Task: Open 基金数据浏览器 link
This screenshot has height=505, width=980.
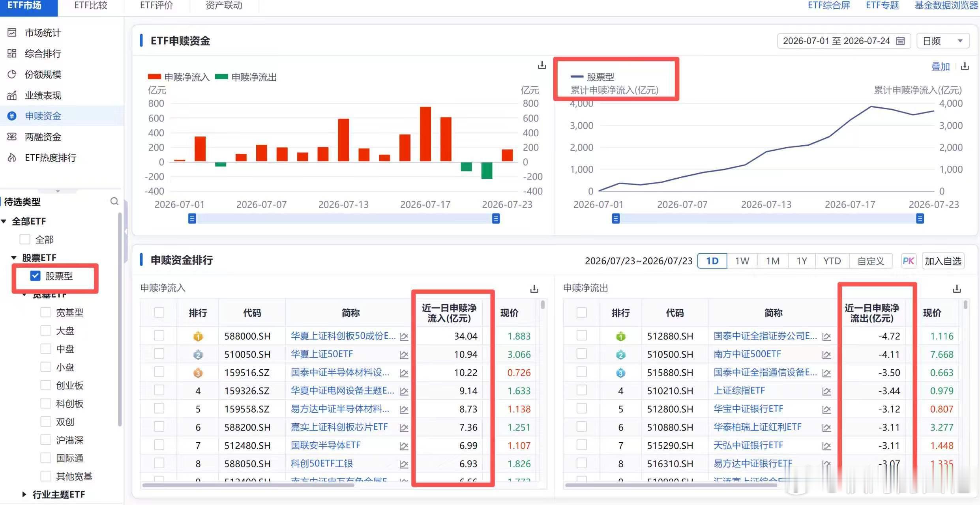Action: 946,6
